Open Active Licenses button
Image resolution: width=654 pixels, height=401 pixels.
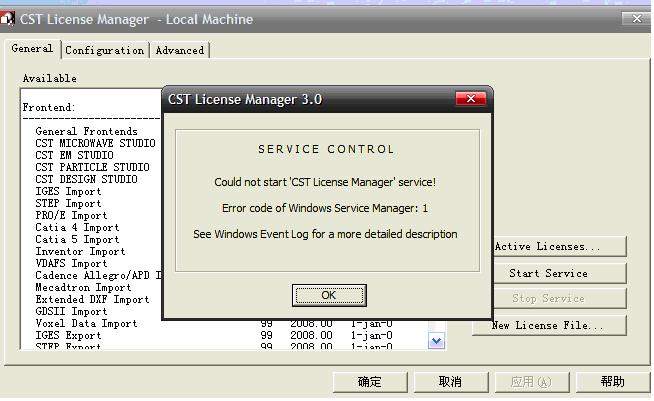(x=560, y=247)
